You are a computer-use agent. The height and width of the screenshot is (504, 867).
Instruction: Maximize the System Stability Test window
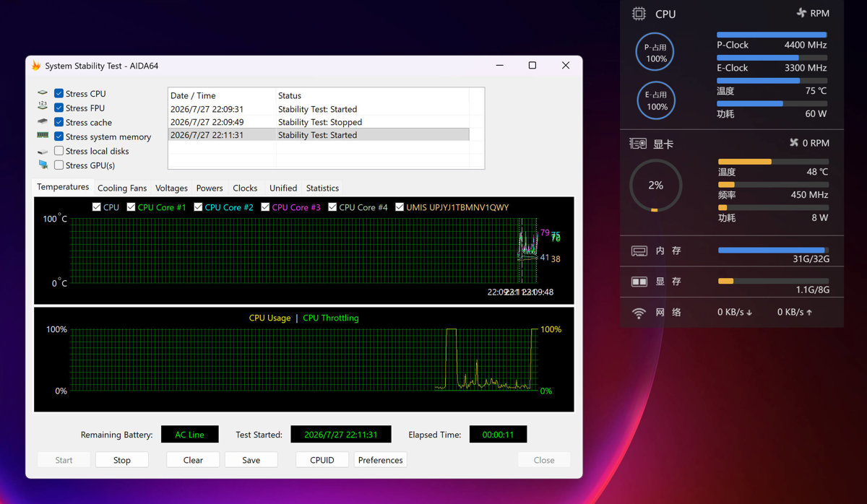click(532, 65)
